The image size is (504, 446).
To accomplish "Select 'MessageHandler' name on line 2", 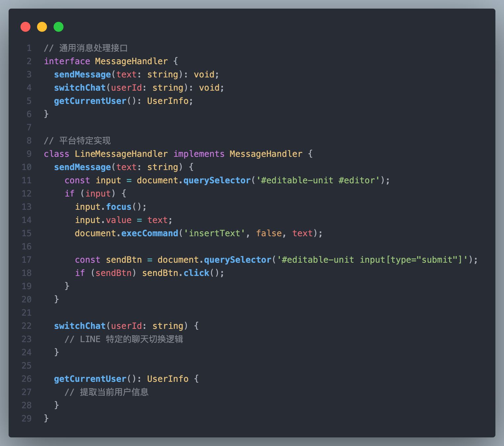I will (x=132, y=61).
